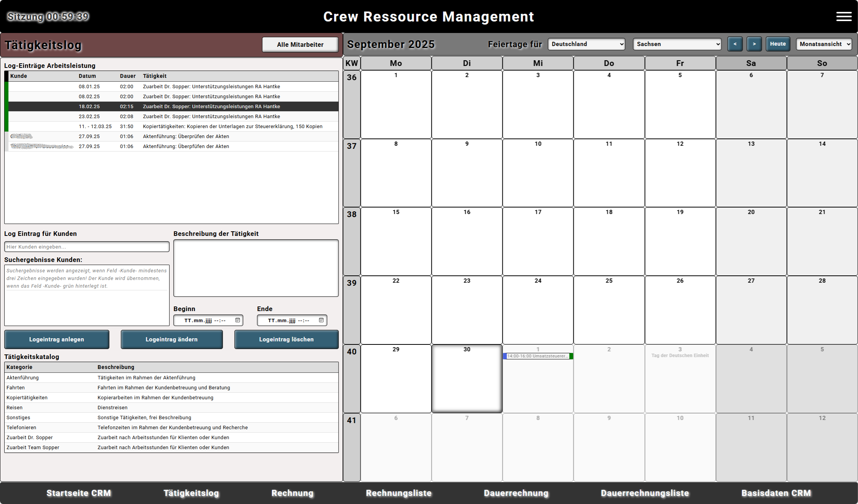Click the Alle Mitarbeiter button

[300, 44]
